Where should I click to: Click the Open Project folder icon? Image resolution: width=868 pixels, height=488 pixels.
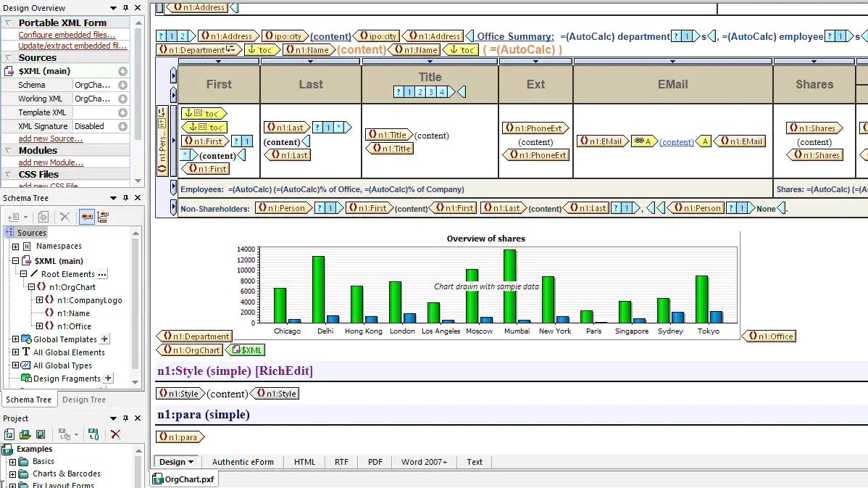click(x=25, y=435)
